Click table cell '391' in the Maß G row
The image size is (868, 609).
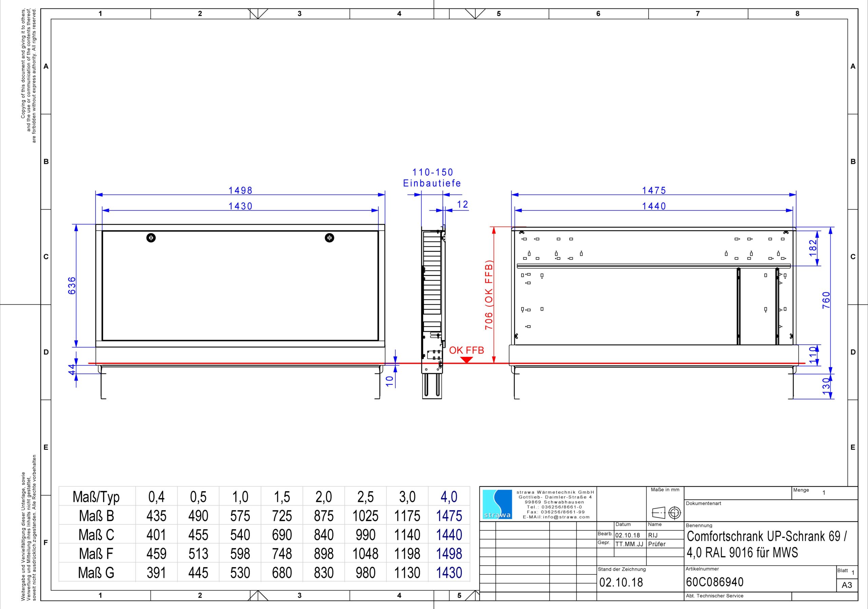(156, 573)
